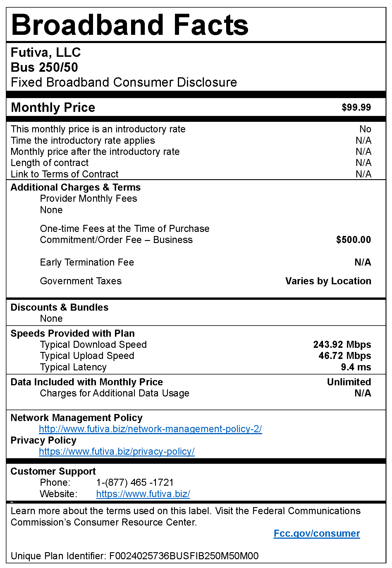Click the Unlimited data value
This screenshot has height=568, width=392.
point(349,382)
